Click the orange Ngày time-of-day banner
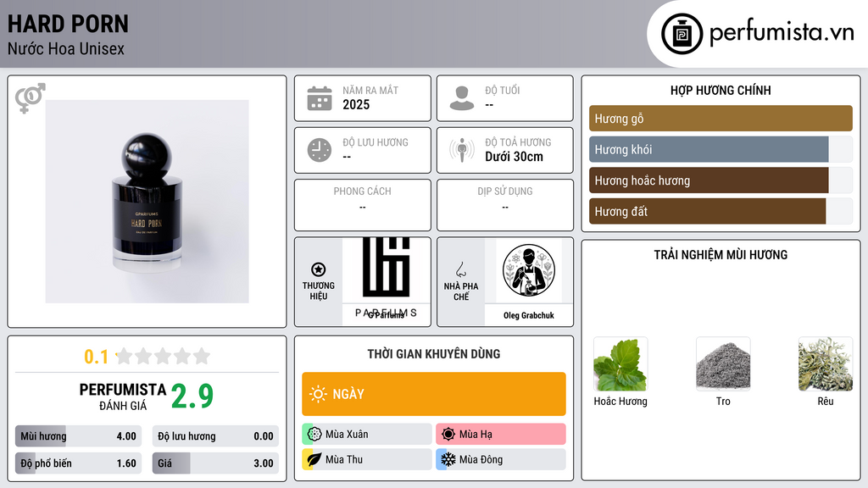The height and width of the screenshot is (488, 868). (x=434, y=394)
